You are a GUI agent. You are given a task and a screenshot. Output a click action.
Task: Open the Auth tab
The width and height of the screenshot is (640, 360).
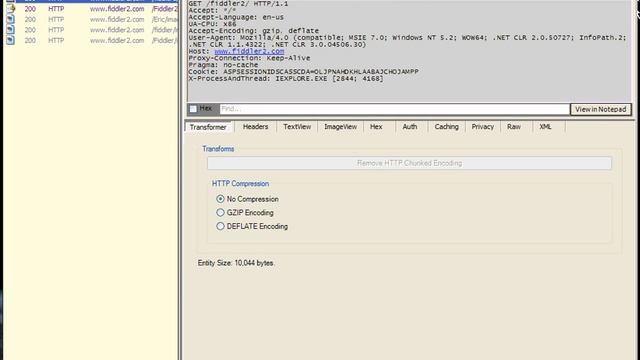(410, 127)
